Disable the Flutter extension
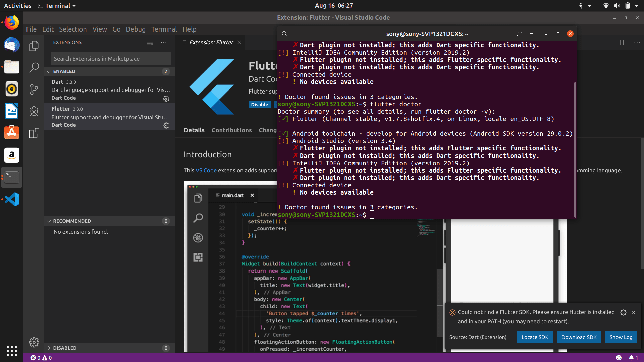644x362 pixels. 259,105
